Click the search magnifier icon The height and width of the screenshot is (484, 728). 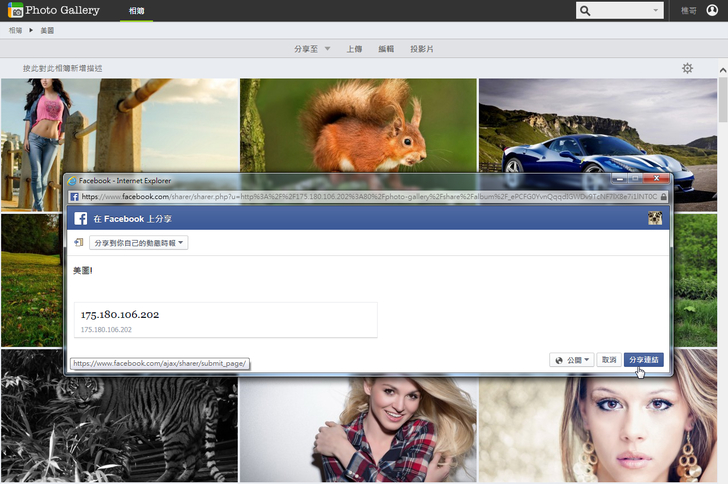pos(586,10)
